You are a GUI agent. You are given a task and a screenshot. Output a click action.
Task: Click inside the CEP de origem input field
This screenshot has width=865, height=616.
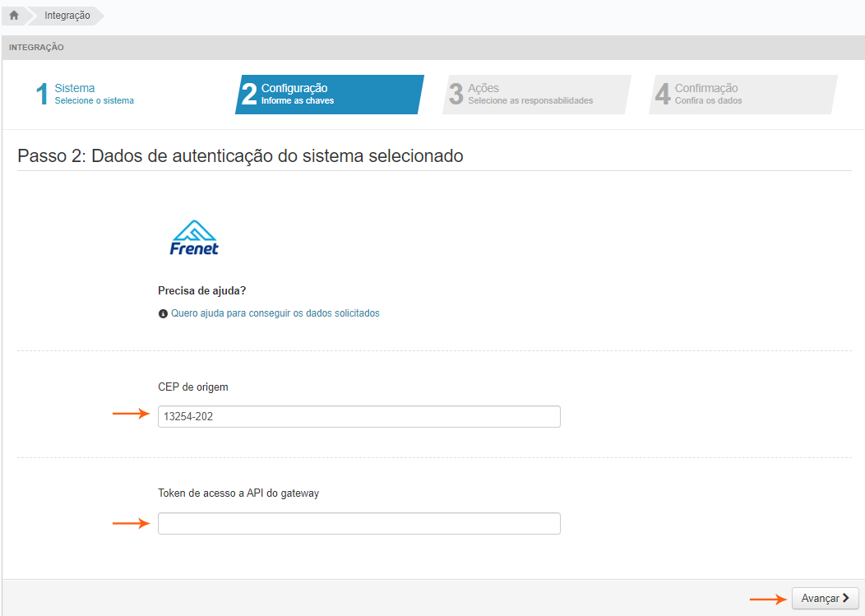pyautogui.click(x=358, y=416)
